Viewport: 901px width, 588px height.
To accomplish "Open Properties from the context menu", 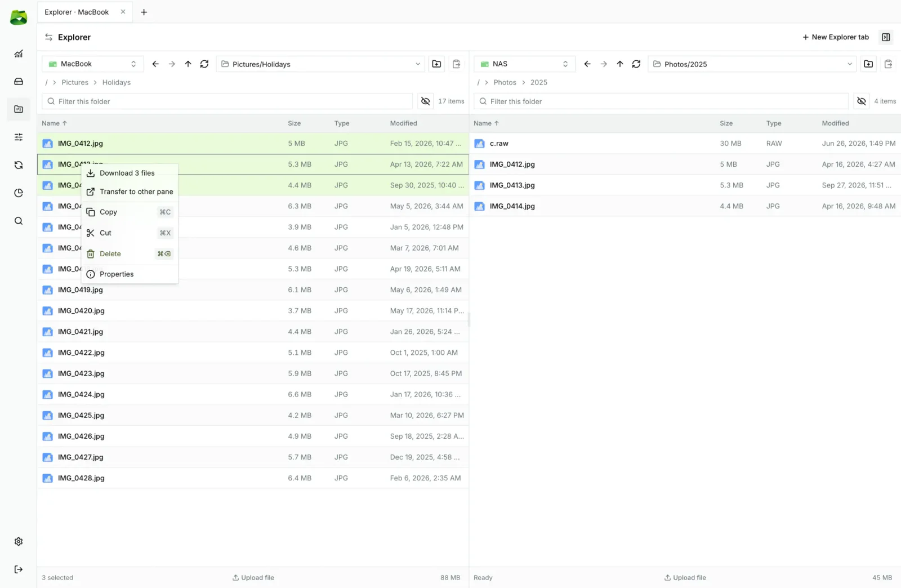I will [x=130, y=274].
